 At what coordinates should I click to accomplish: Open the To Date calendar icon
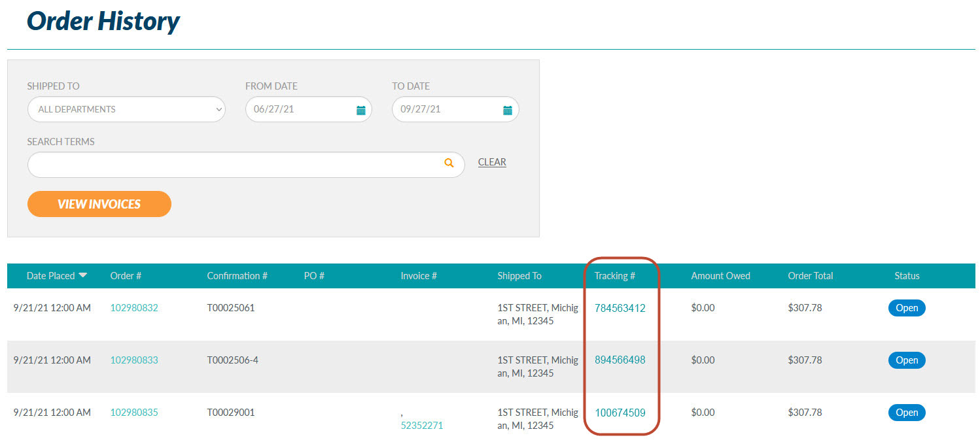click(507, 110)
